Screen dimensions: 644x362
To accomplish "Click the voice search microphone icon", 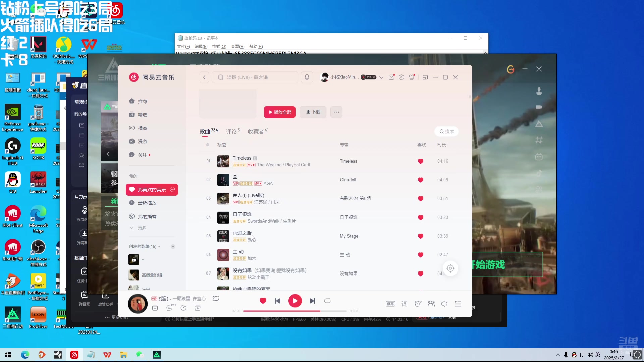I will (x=307, y=77).
